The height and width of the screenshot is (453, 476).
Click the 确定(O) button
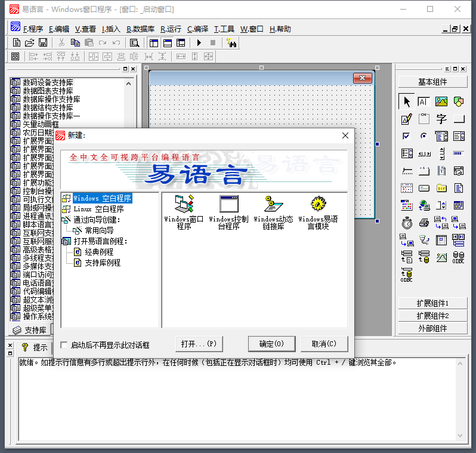[271, 344]
